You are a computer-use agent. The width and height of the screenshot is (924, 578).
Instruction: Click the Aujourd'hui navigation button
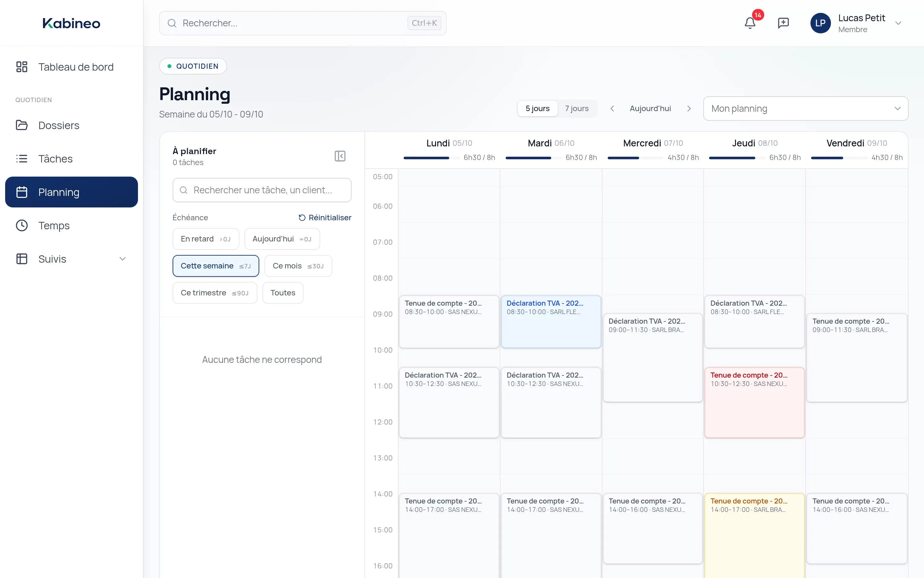pyautogui.click(x=650, y=109)
